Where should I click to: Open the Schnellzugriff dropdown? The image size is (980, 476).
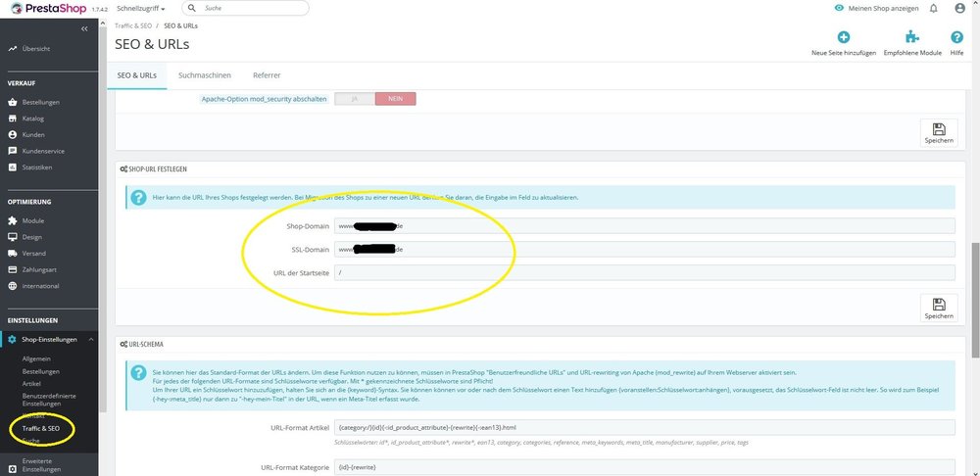140,9
